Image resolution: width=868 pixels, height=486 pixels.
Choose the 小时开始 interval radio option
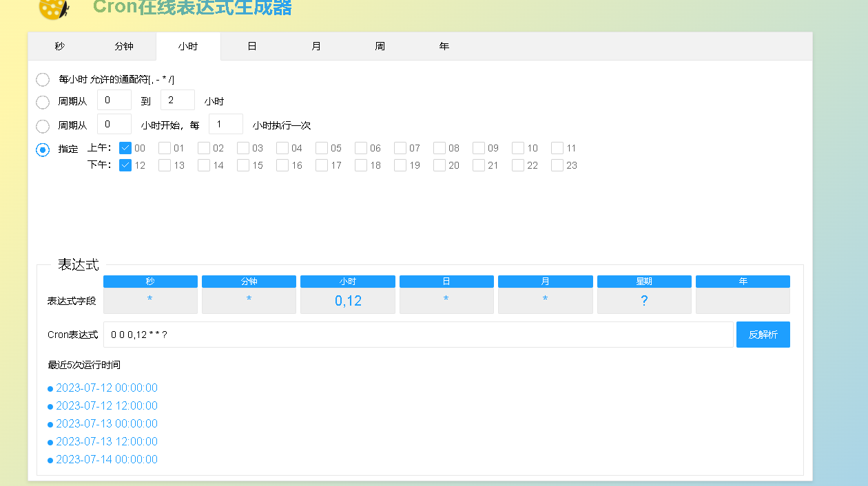click(43, 126)
